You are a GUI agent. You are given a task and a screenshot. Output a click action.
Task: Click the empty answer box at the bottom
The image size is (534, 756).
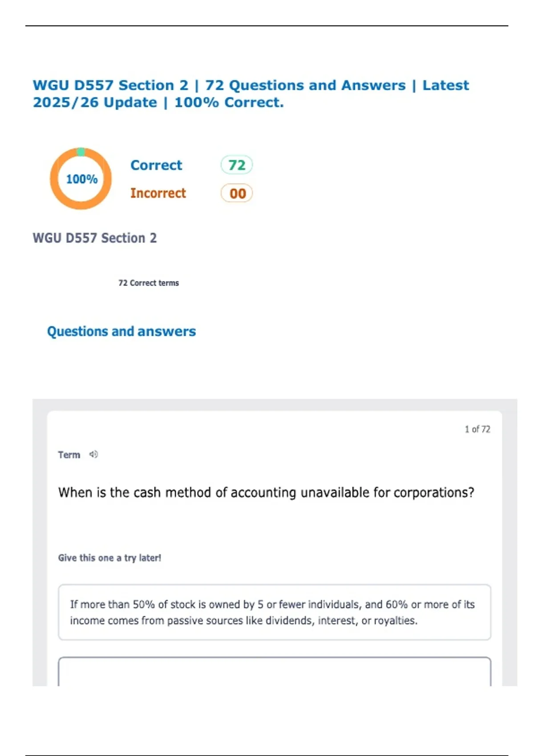click(275, 672)
